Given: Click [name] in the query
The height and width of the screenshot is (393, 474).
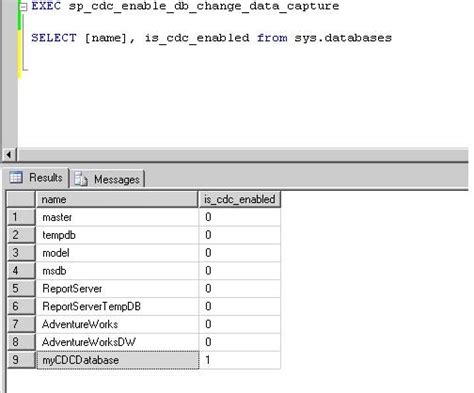Looking at the screenshot, I should (106, 38).
